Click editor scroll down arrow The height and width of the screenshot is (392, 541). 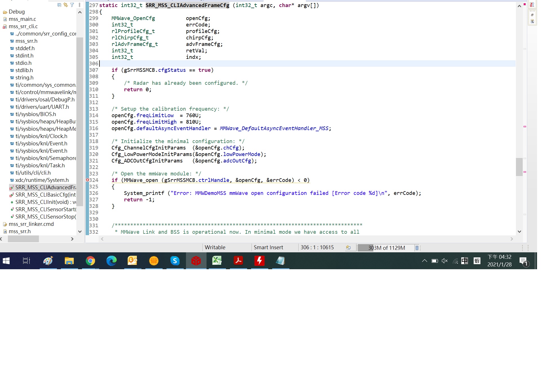pos(519,232)
